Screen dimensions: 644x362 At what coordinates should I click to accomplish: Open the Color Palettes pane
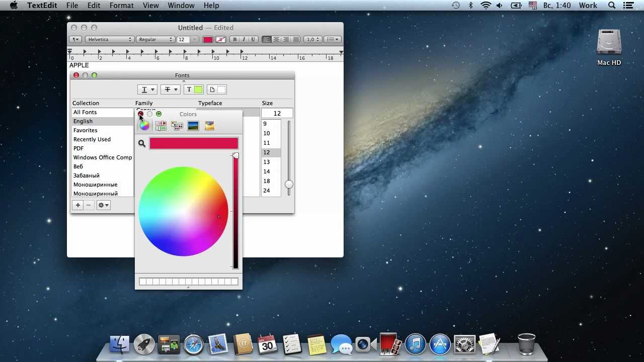click(x=177, y=126)
